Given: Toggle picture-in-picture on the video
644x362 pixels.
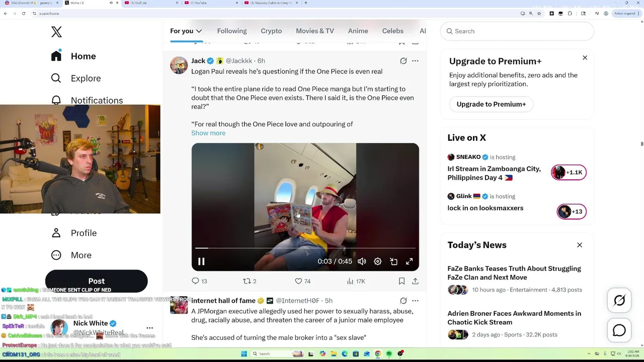Looking at the screenshot, I should (x=394, y=261).
